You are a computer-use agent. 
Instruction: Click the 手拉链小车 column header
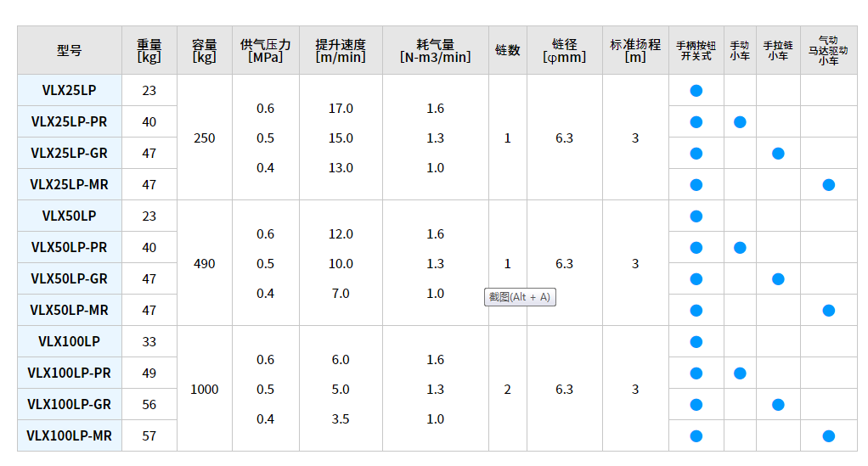778,50
